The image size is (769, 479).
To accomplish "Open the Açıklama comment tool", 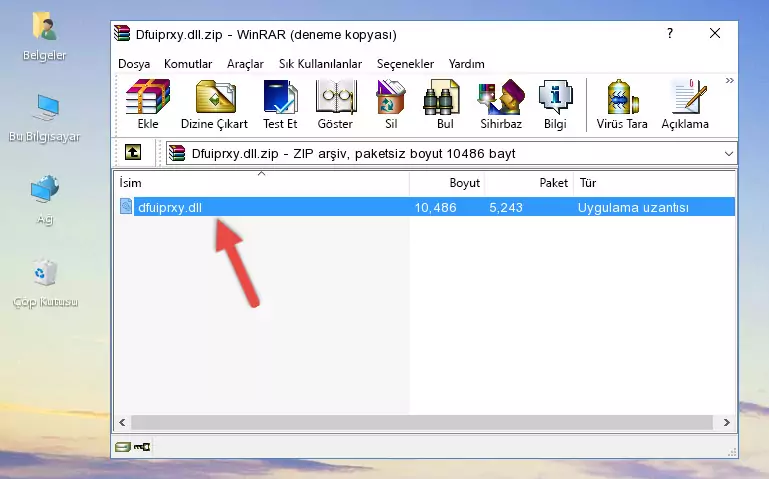I will tap(685, 104).
